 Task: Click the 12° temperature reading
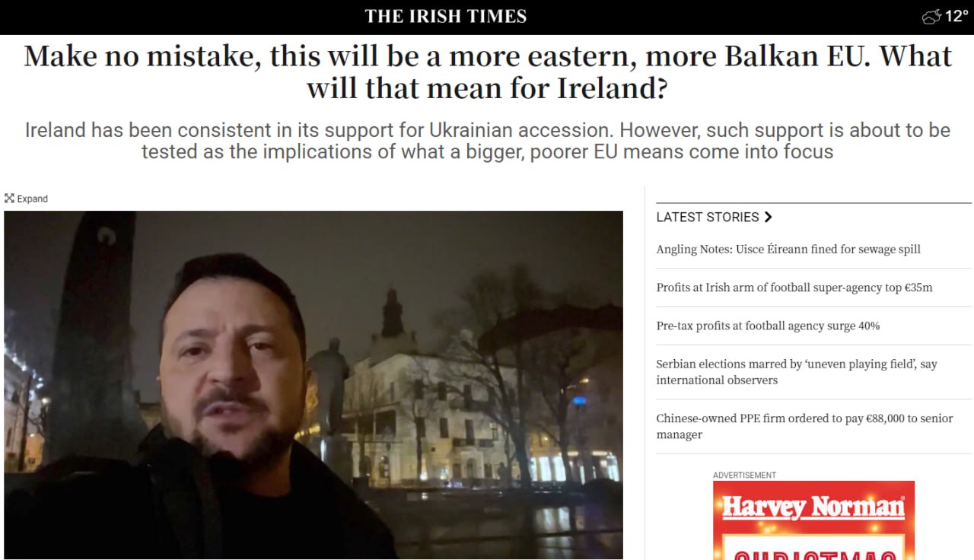point(956,16)
